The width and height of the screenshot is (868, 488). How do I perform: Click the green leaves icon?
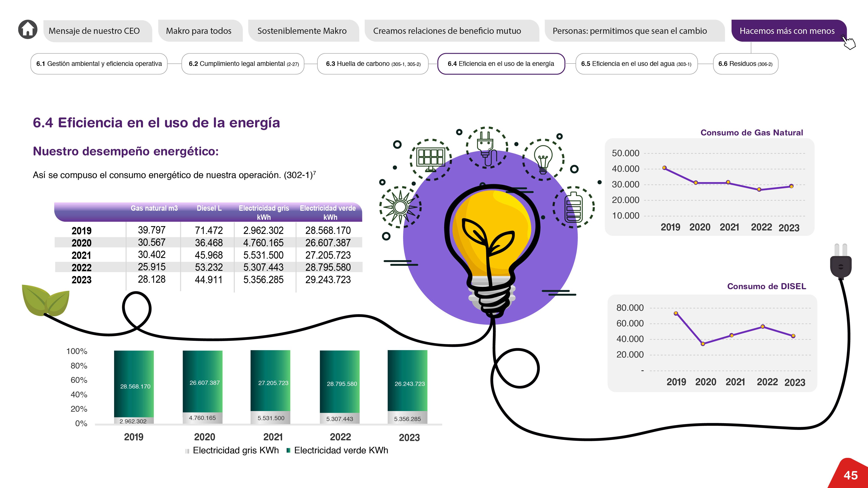point(45,300)
